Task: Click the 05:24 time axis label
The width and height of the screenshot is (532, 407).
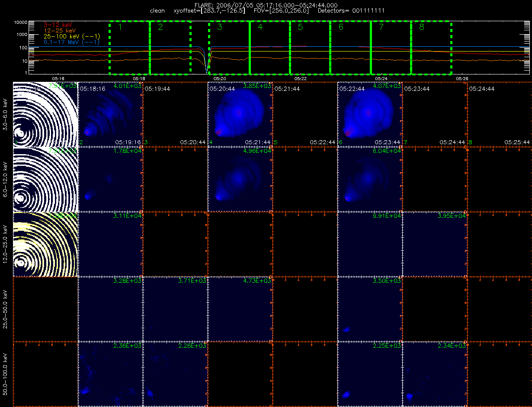Action: (381, 78)
